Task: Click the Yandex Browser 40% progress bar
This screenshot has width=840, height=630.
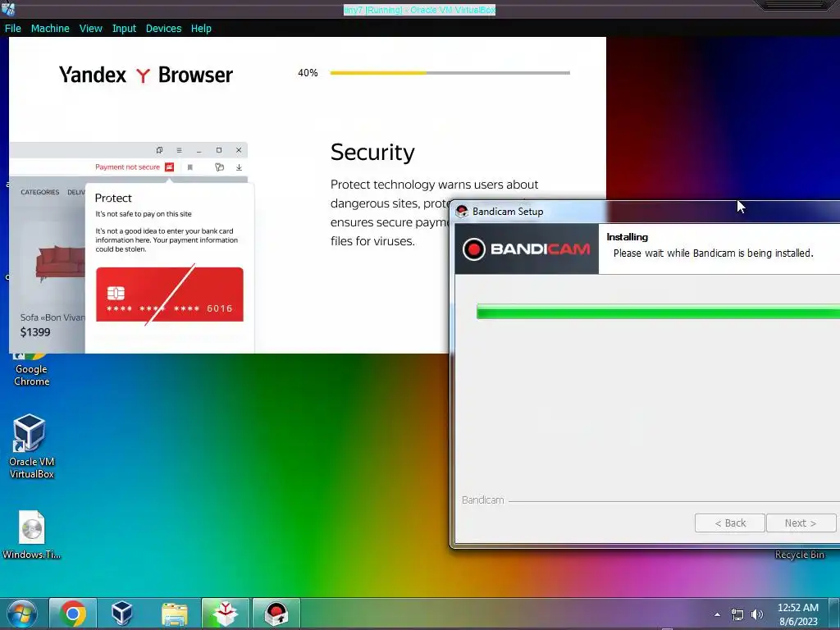Action: click(x=450, y=72)
